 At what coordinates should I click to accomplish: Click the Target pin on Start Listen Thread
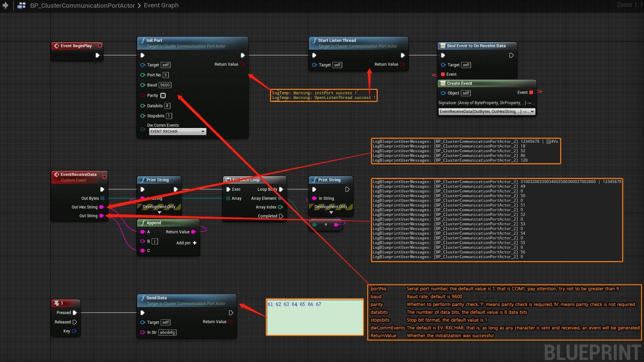click(314, 65)
